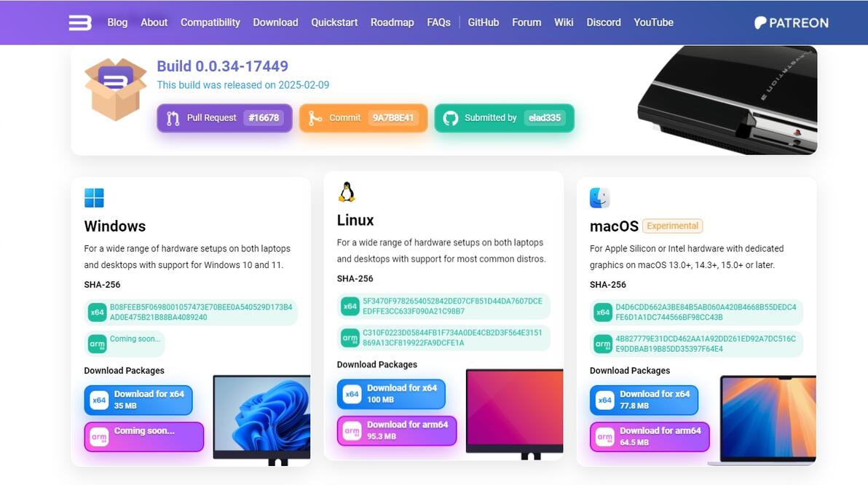Click the PlayStation 3 console image
The width and height of the screenshot is (868, 485).
coord(727,100)
